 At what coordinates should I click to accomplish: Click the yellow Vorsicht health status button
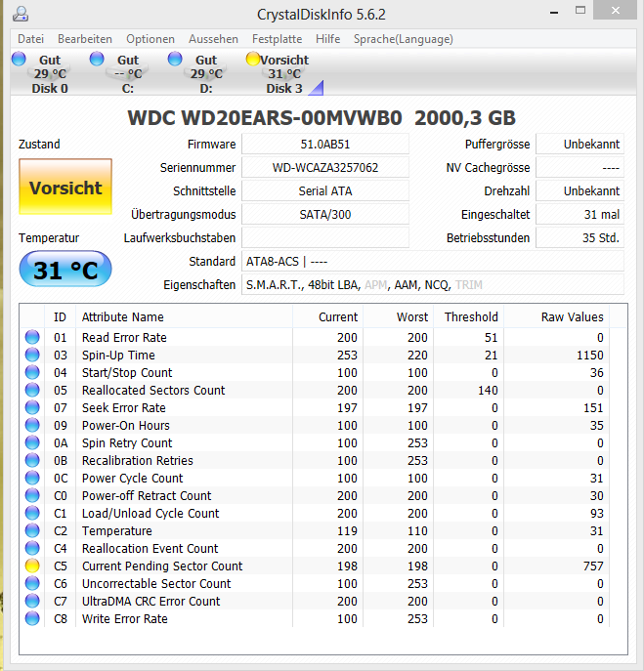coord(65,187)
